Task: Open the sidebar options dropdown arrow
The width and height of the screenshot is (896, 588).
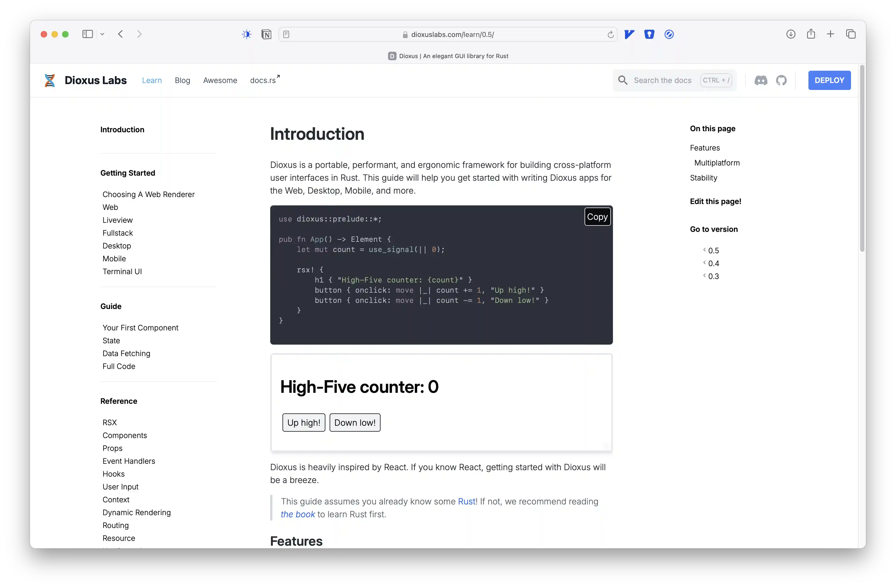Action: click(x=102, y=34)
